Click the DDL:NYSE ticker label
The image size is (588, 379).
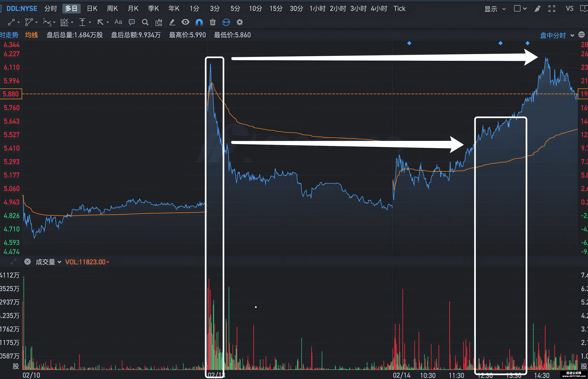click(22, 9)
